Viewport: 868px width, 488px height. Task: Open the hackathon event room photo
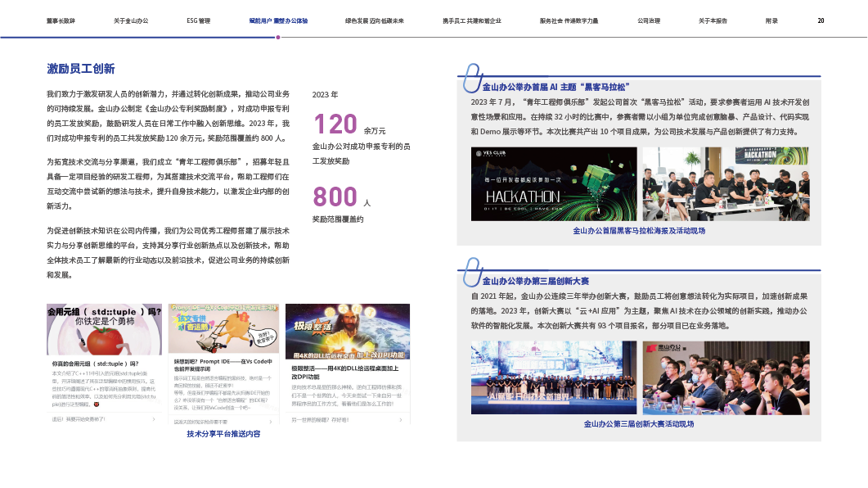[725, 184]
